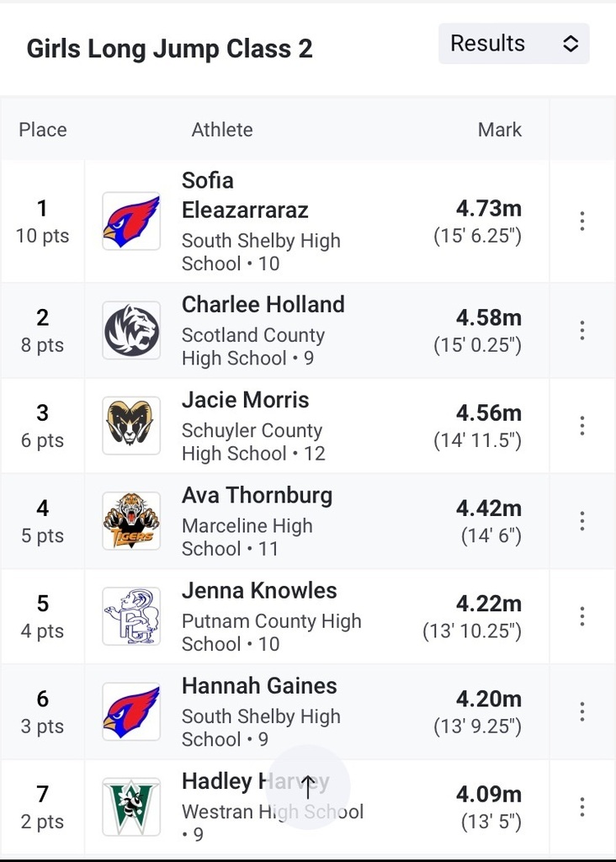The height and width of the screenshot is (862, 616).
Task: Open three-dot menu for Hannah Gaines
Action: point(582,712)
